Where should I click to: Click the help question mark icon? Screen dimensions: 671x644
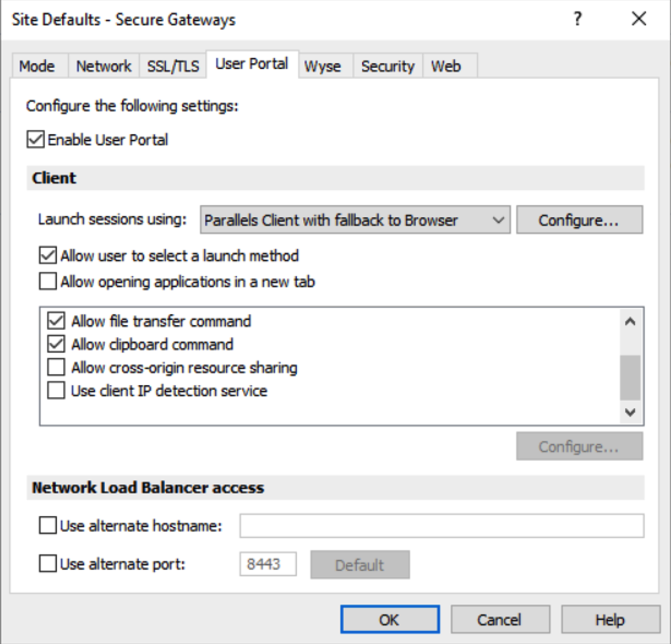tap(578, 19)
